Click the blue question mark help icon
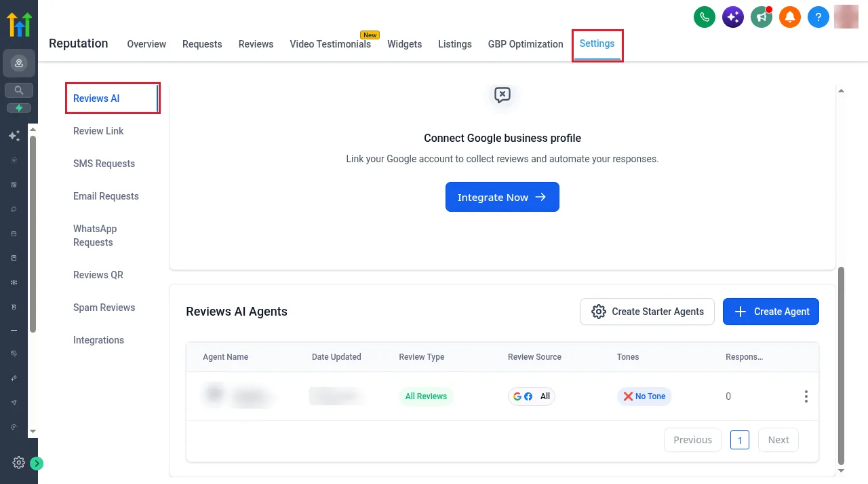 click(x=818, y=16)
